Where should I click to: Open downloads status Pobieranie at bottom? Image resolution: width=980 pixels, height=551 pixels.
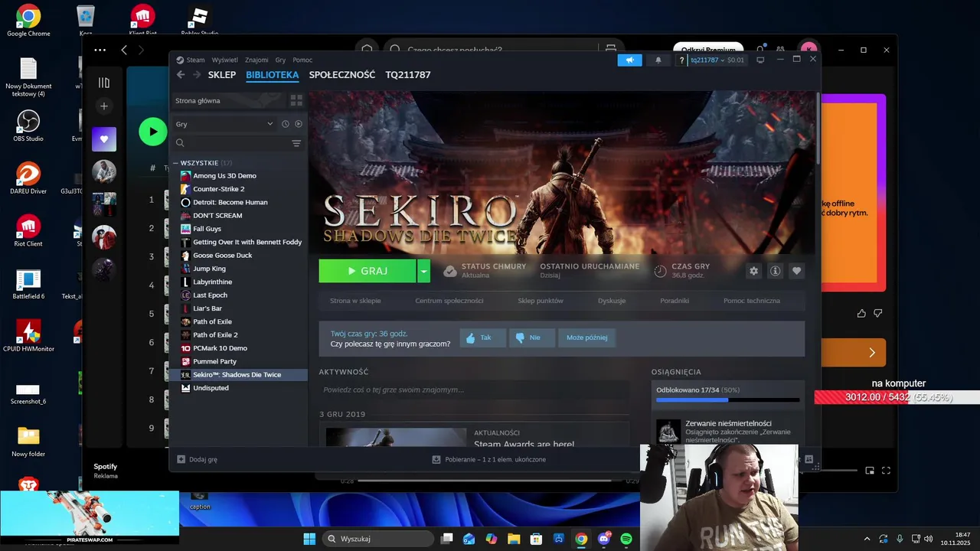coord(489,459)
